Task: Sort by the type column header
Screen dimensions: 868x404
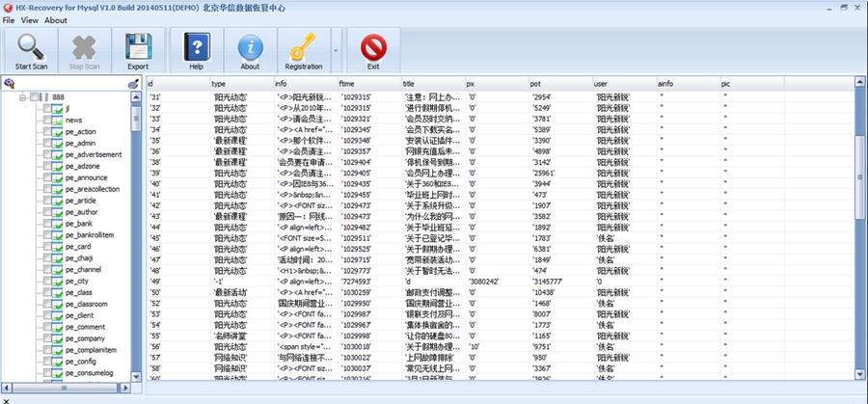Action: (x=241, y=84)
